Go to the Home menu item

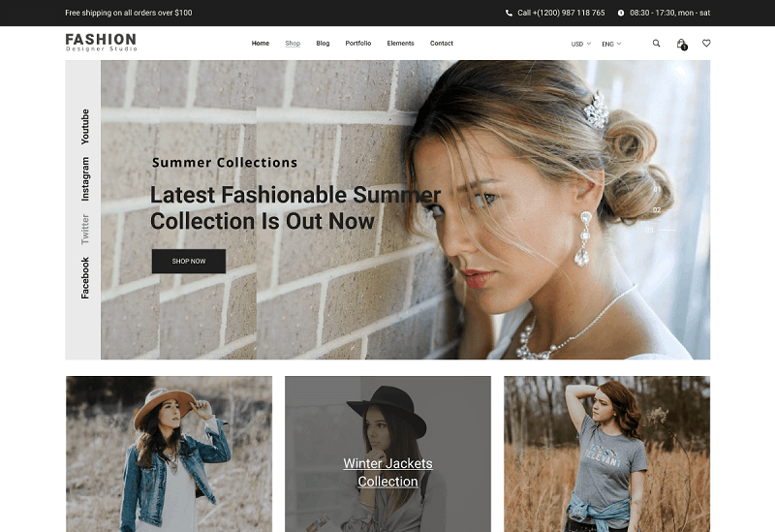261,43
